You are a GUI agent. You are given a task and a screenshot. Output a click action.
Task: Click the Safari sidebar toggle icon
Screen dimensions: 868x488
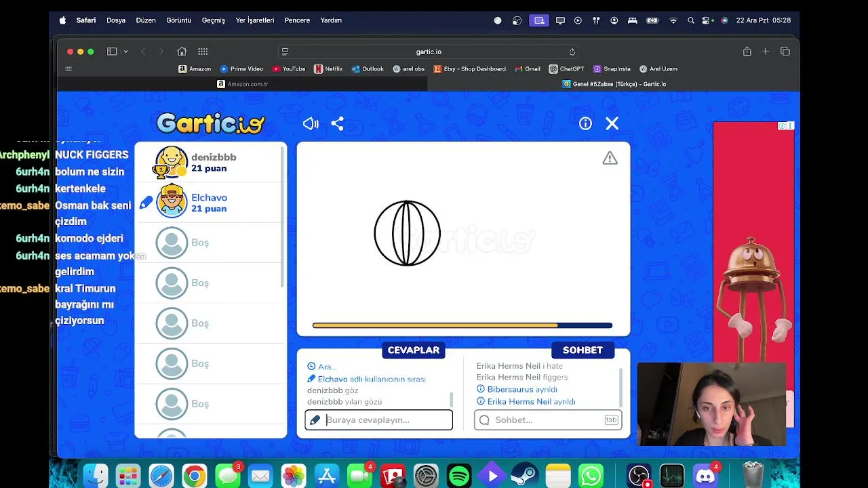tap(112, 52)
